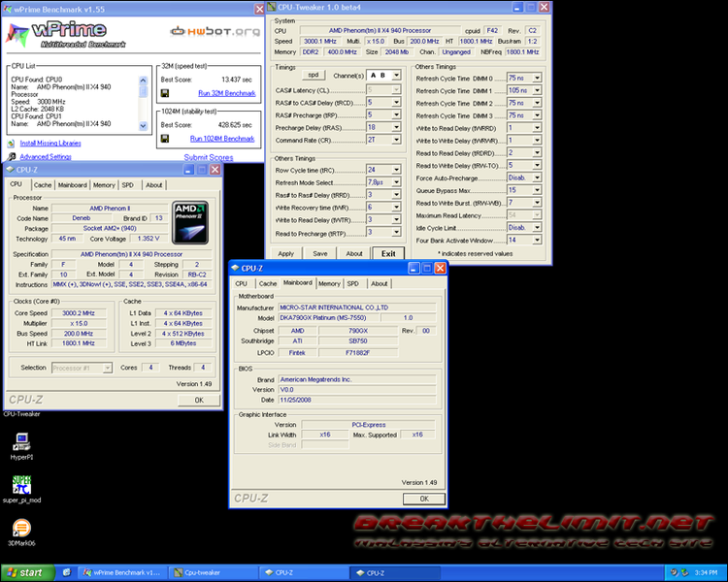Run the 32M Benchmark link
Viewport: 728px width, 582px height.
pos(226,93)
